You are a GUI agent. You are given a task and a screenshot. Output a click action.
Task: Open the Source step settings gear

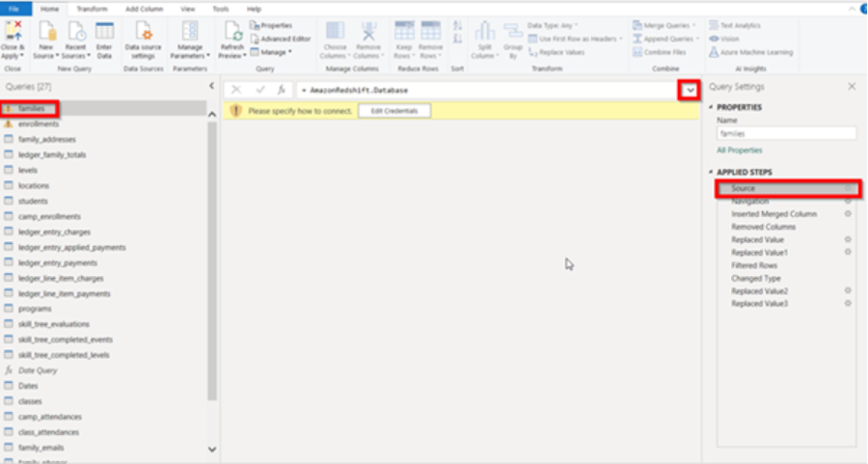tap(848, 188)
